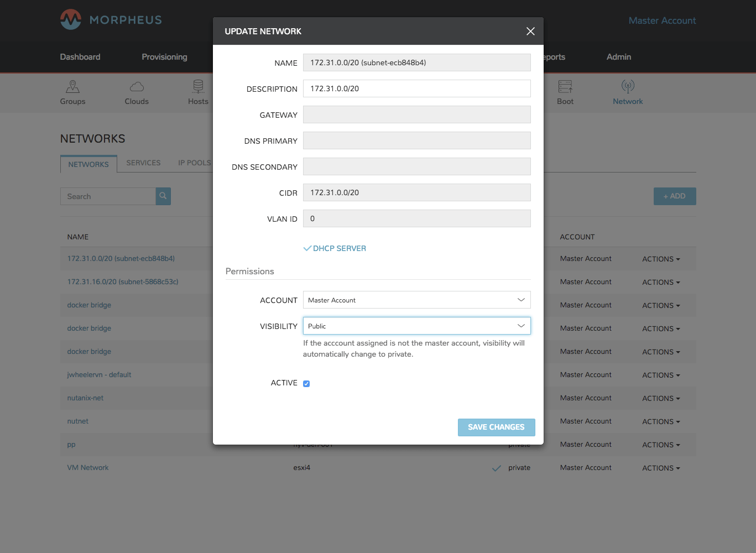Open the Boot section icon

(x=565, y=87)
